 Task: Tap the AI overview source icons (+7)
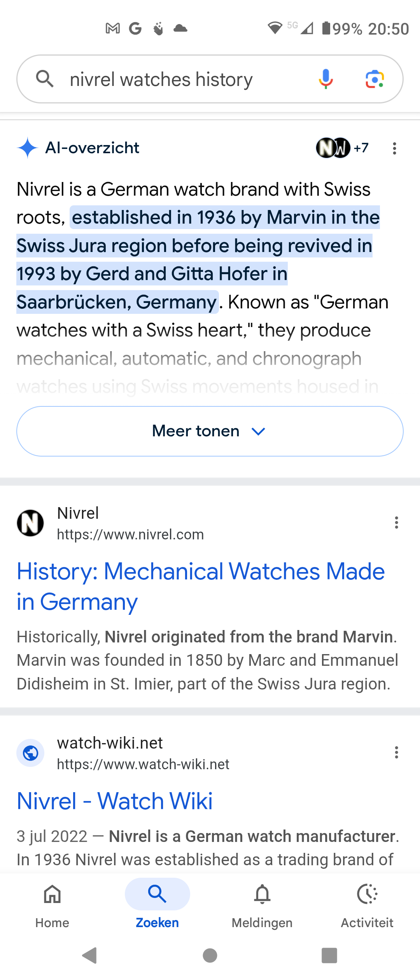[342, 148]
